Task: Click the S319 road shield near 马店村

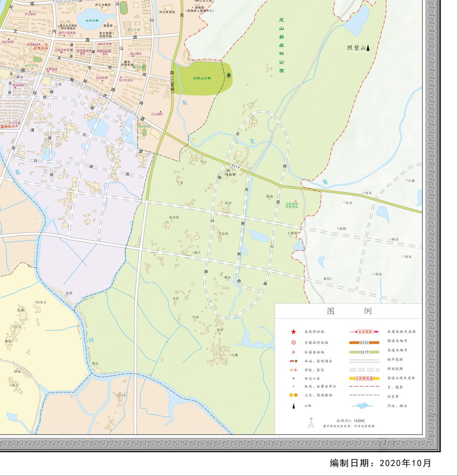Action: [235, 166]
